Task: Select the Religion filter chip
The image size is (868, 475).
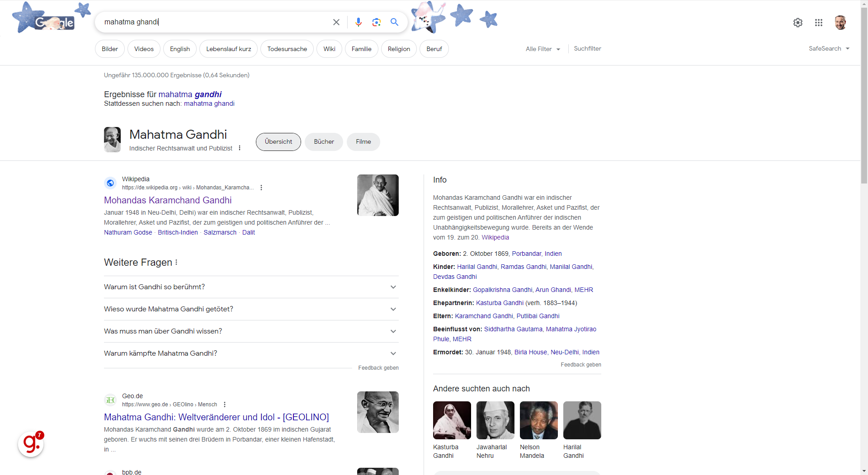Action: pyautogui.click(x=399, y=49)
